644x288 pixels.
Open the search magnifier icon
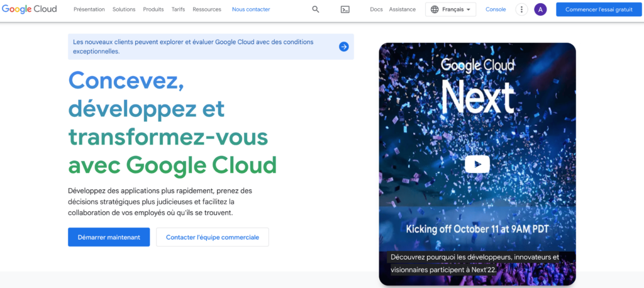tap(316, 9)
